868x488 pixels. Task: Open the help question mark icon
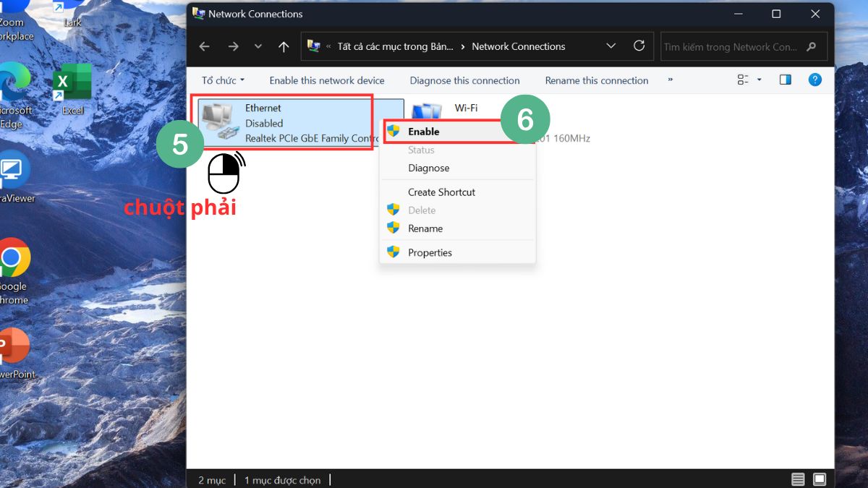(815, 80)
